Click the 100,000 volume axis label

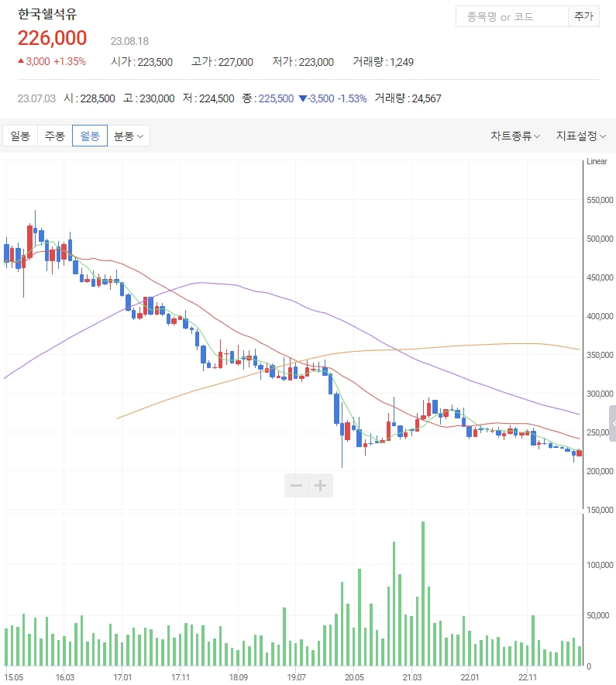600,565
